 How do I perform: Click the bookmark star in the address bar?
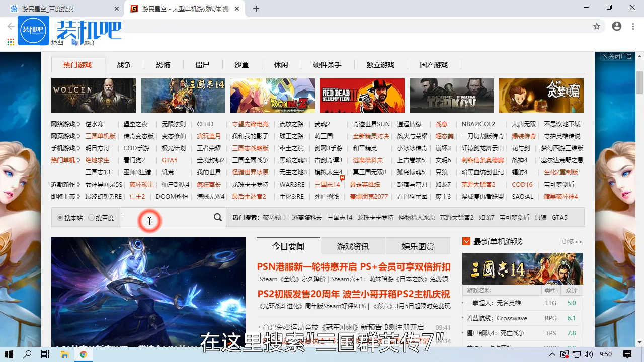pos(597,26)
